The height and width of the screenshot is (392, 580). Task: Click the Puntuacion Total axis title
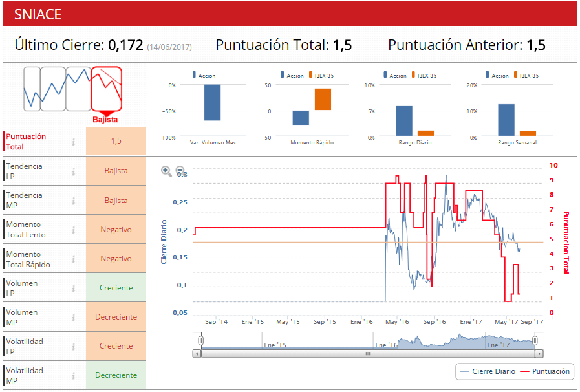(x=566, y=243)
